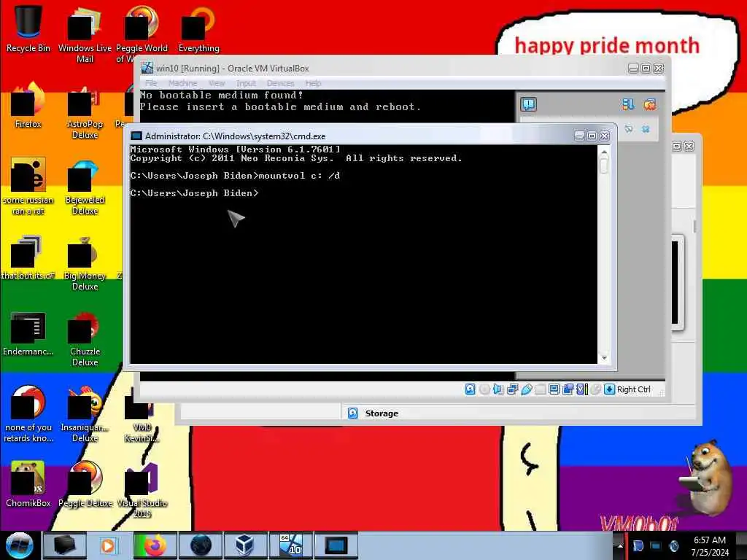Click 'happy pride month' text on wallpaper bubble
Image resolution: width=747 pixels, height=560 pixels.
pyautogui.click(x=607, y=45)
